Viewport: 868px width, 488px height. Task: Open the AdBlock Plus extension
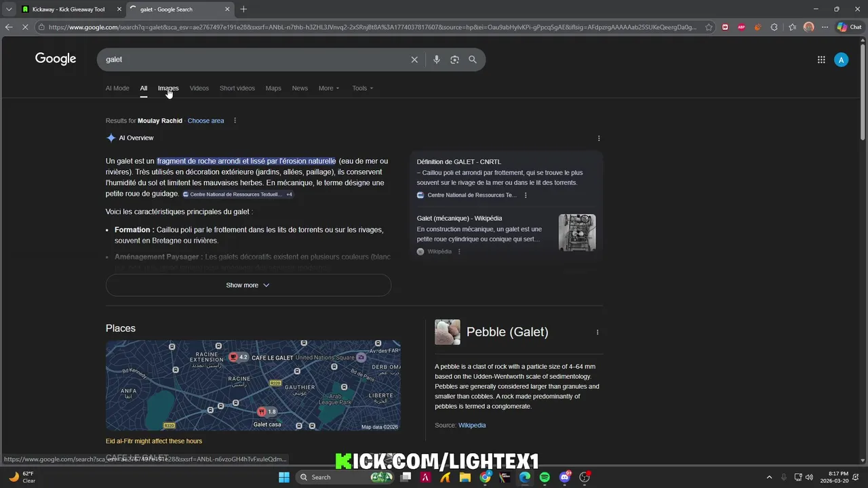tap(741, 27)
